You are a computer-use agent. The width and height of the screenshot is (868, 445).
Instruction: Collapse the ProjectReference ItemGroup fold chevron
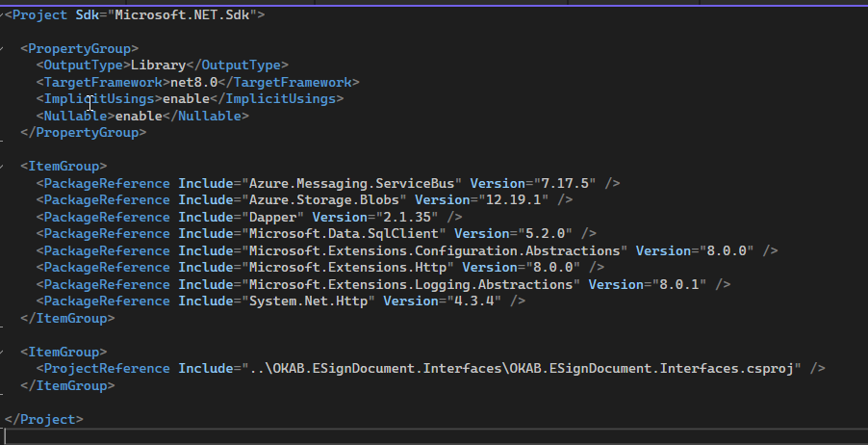(x=2, y=352)
